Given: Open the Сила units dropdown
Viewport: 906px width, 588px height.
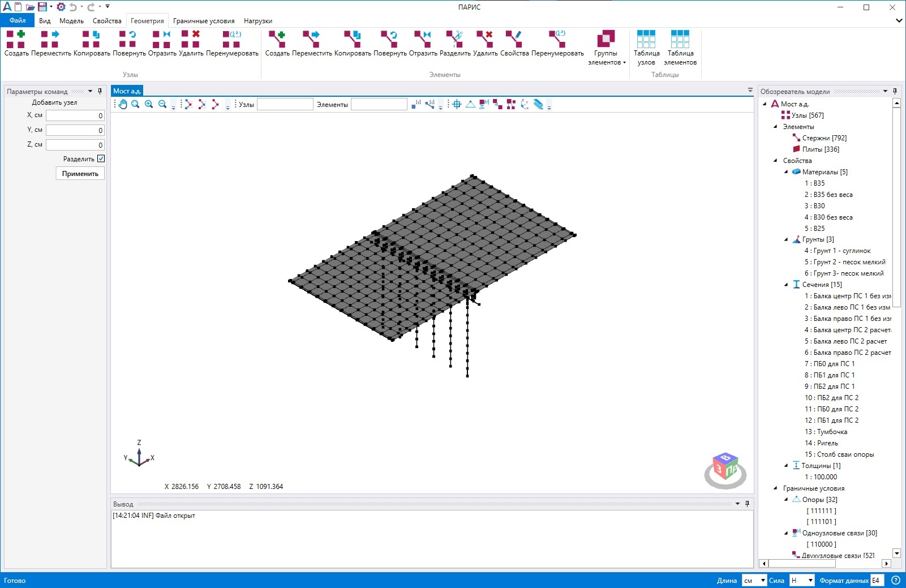Looking at the screenshot, I should point(802,580).
